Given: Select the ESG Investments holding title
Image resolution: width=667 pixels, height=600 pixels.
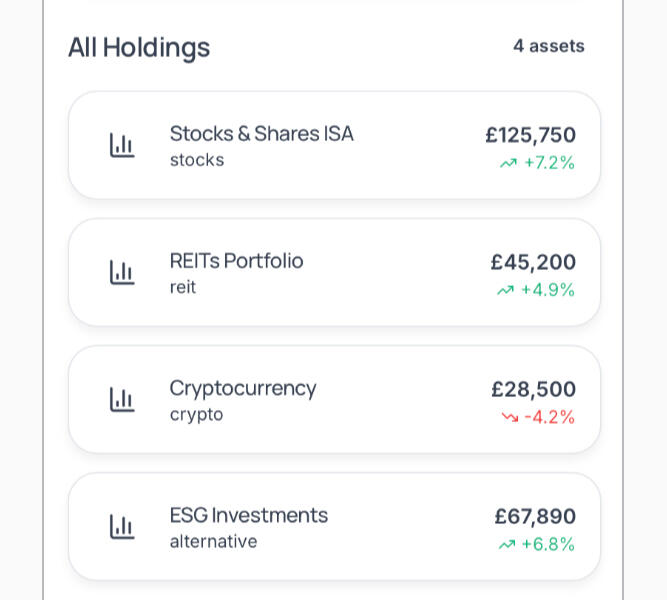Looking at the screenshot, I should [248, 515].
